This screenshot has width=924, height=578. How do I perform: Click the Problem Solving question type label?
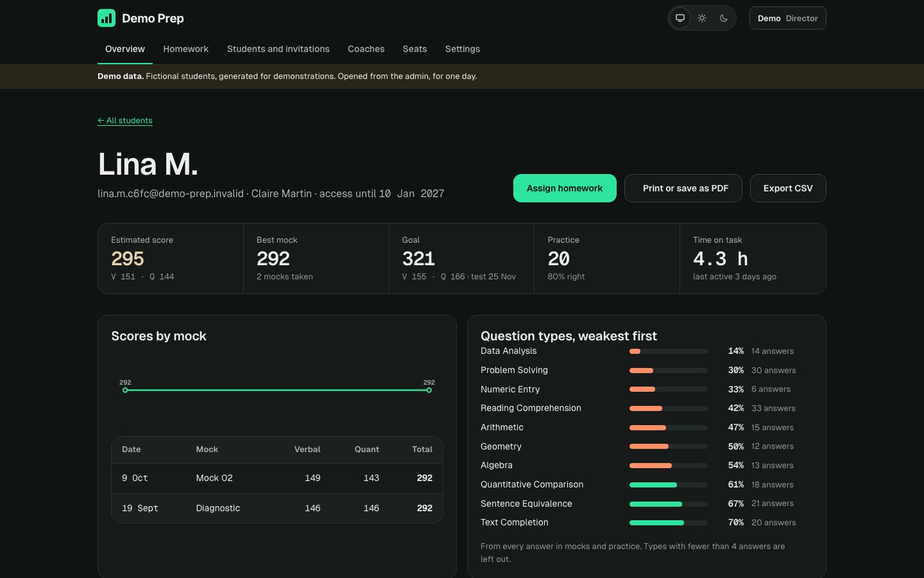[x=514, y=370]
